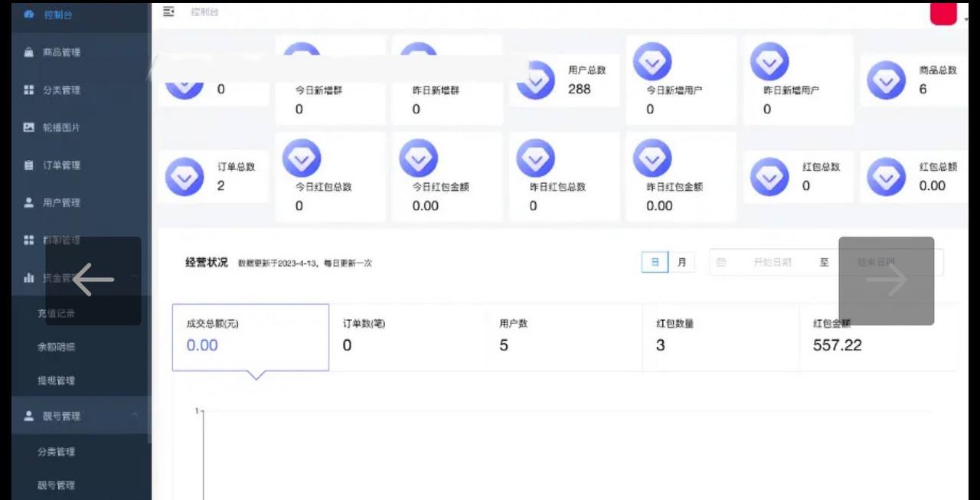980x500 pixels.
Task: Open the 订单管理 sidebar menu
Action: coord(61,165)
